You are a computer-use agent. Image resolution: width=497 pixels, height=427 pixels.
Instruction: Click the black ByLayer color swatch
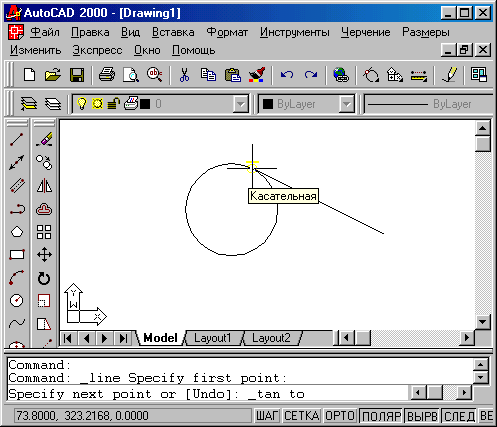click(x=268, y=104)
